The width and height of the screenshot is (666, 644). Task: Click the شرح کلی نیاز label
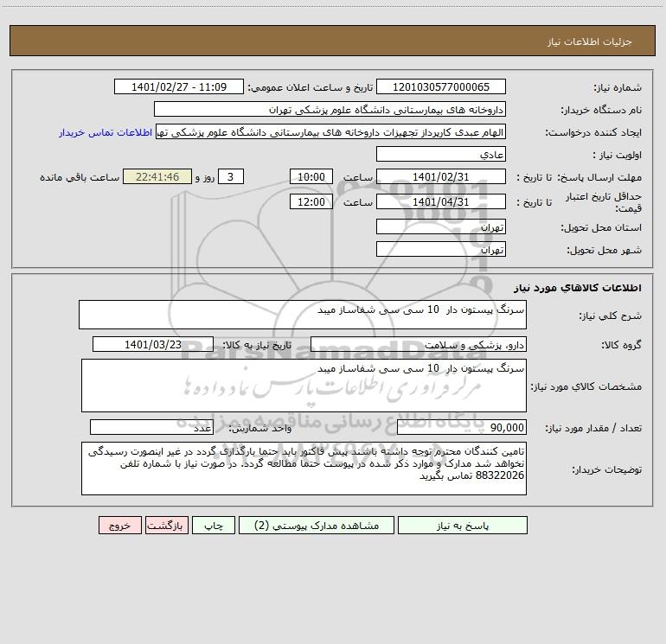[x=611, y=316]
